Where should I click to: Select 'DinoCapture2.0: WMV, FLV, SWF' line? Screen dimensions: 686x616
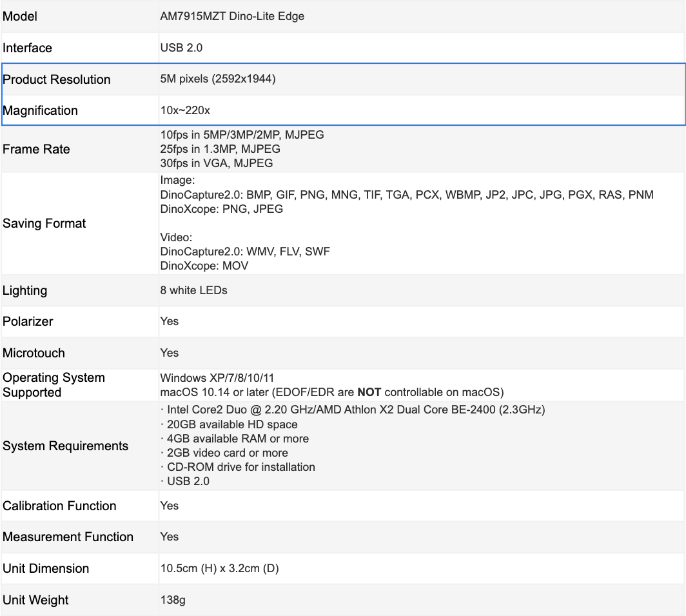click(245, 252)
